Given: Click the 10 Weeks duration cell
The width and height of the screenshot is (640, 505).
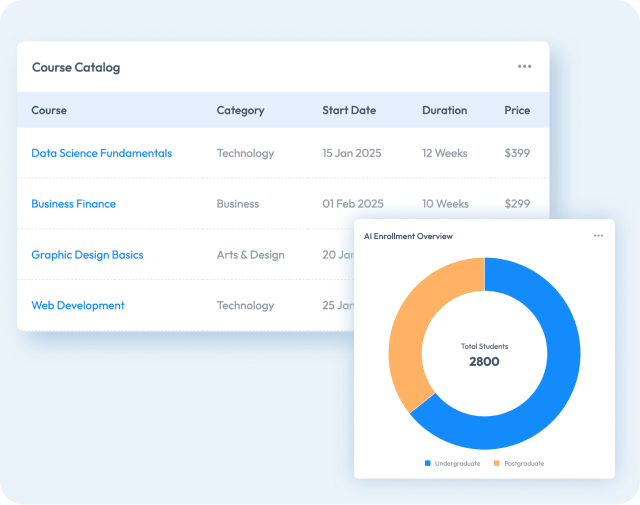Looking at the screenshot, I should [446, 204].
